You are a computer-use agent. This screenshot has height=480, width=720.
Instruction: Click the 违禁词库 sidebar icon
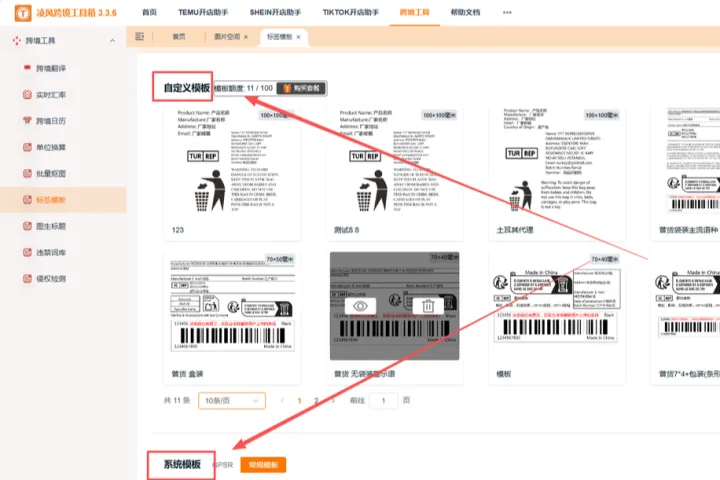[x=27, y=252]
